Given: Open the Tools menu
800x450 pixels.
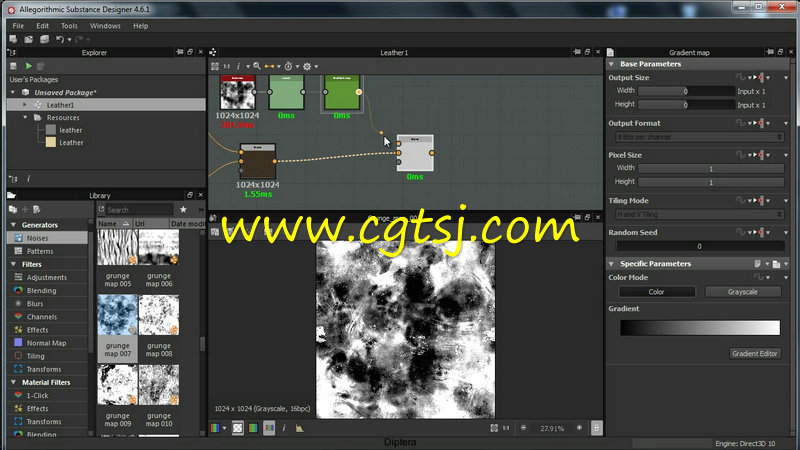Looking at the screenshot, I should tap(69, 26).
